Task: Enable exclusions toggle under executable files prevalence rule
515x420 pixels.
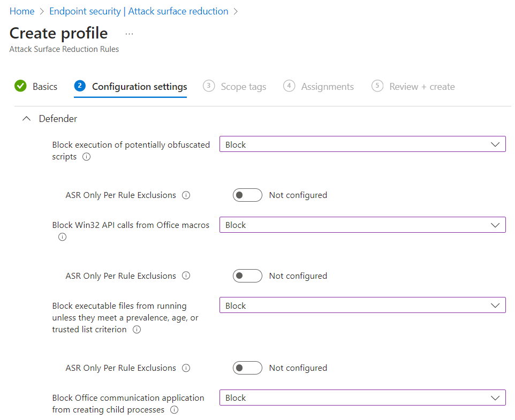Action: pyautogui.click(x=247, y=368)
